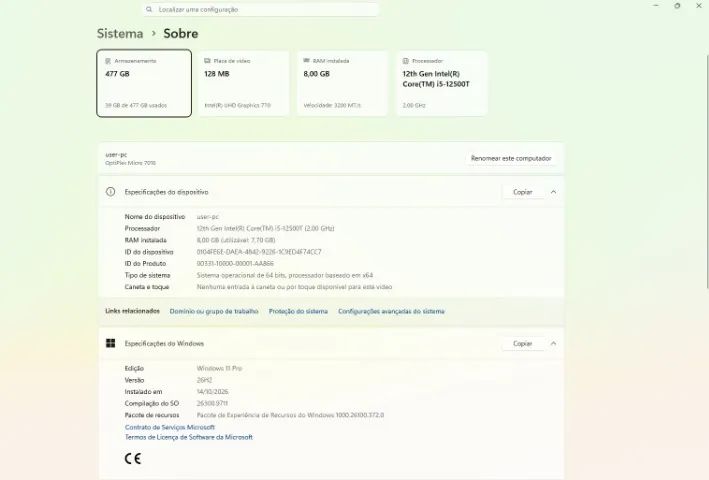Click the 'Windows 11 Pro' edition text
The width and height of the screenshot is (709, 480).
(219, 368)
